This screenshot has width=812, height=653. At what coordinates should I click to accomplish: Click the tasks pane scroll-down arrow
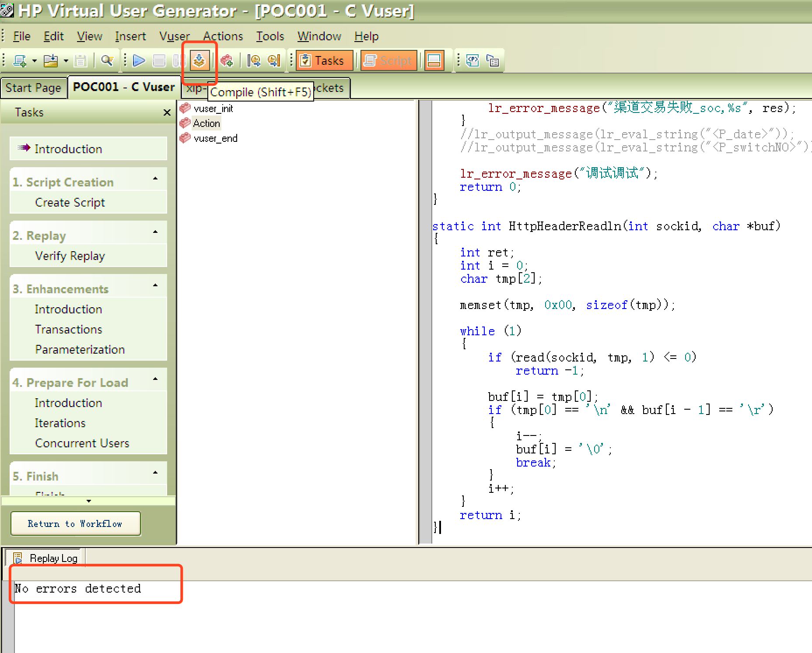(89, 501)
